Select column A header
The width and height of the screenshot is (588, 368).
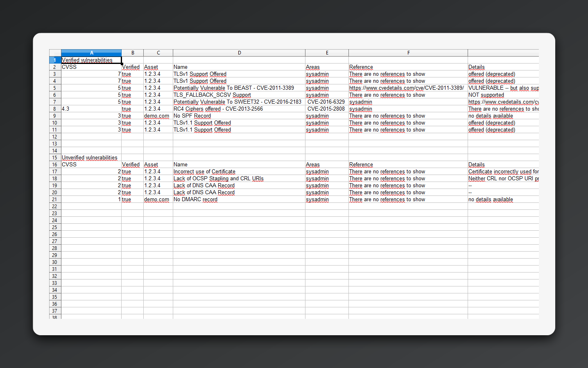(91, 52)
